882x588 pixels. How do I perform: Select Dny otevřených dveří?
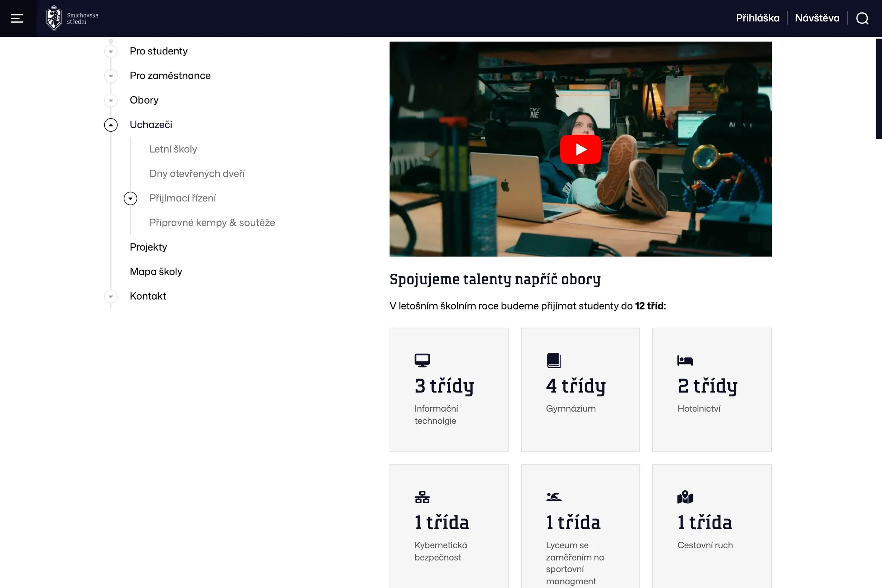pyautogui.click(x=197, y=173)
